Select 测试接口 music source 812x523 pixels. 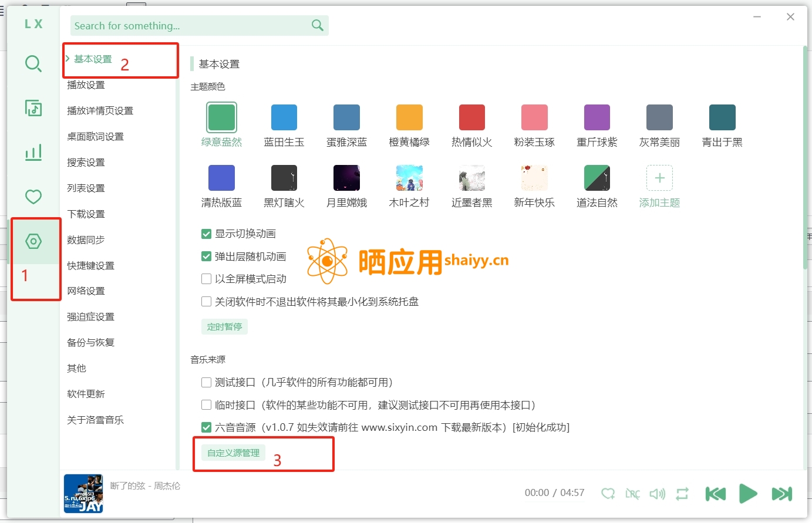(206, 382)
